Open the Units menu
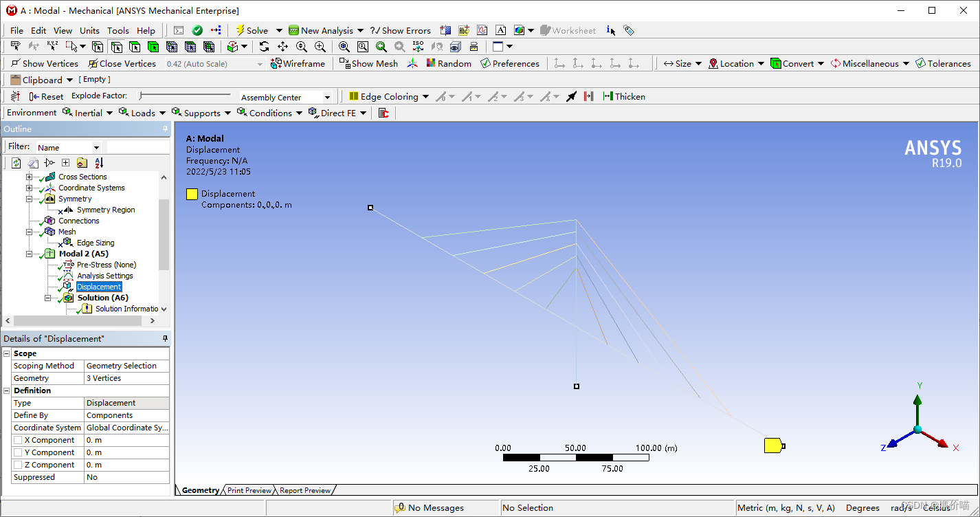980x517 pixels. tap(89, 30)
